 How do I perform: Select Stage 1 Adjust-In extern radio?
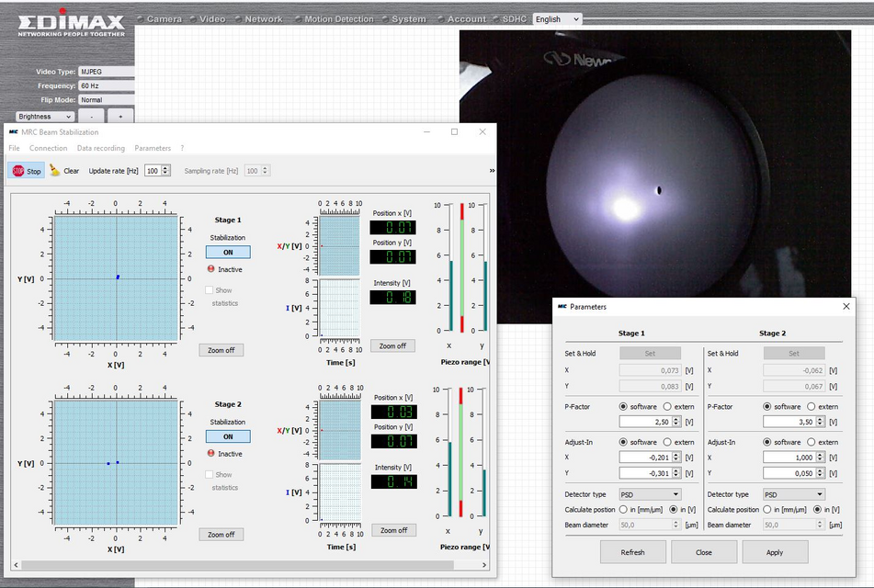[x=667, y=442]
